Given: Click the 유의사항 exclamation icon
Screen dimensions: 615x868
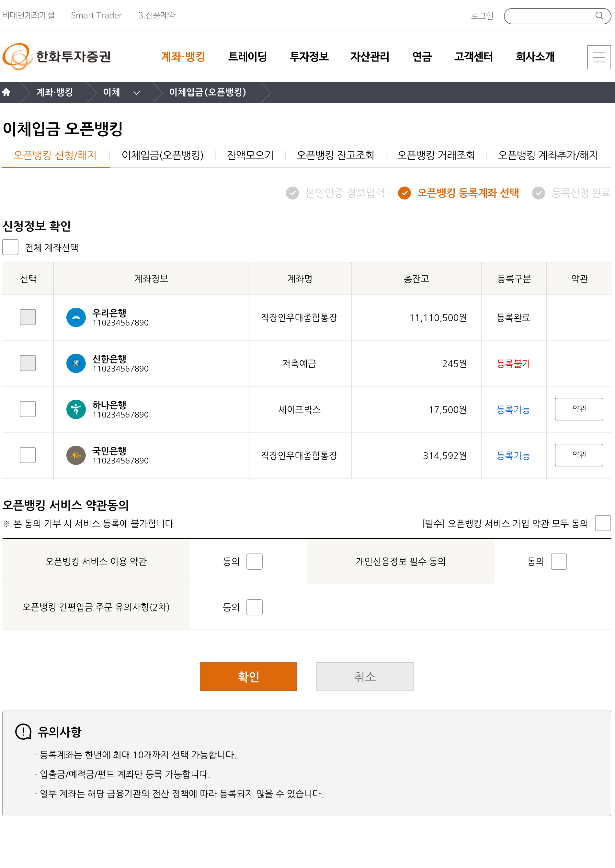Looking at the screenshot, I should tap(23, 732).
